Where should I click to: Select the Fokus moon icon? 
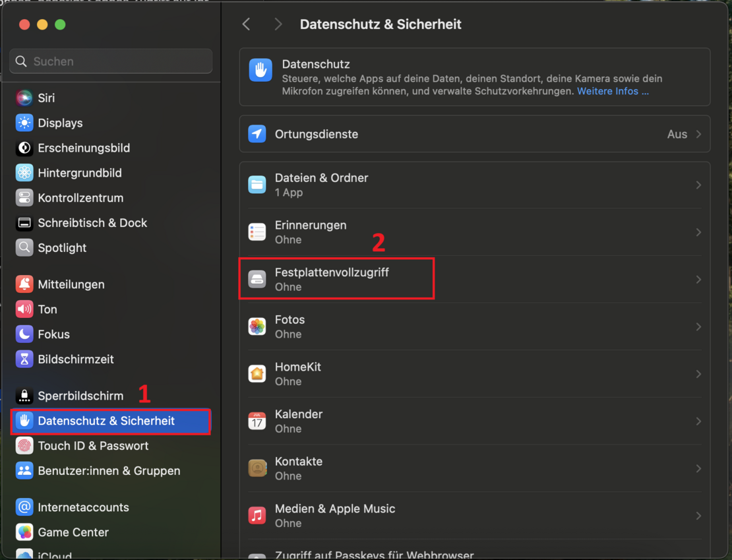[24, 334]
